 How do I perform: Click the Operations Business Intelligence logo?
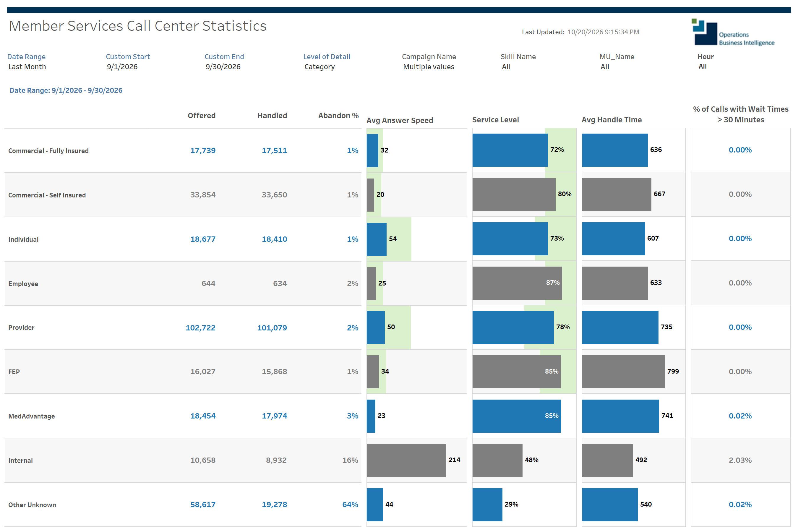click(x=733, y=32)
